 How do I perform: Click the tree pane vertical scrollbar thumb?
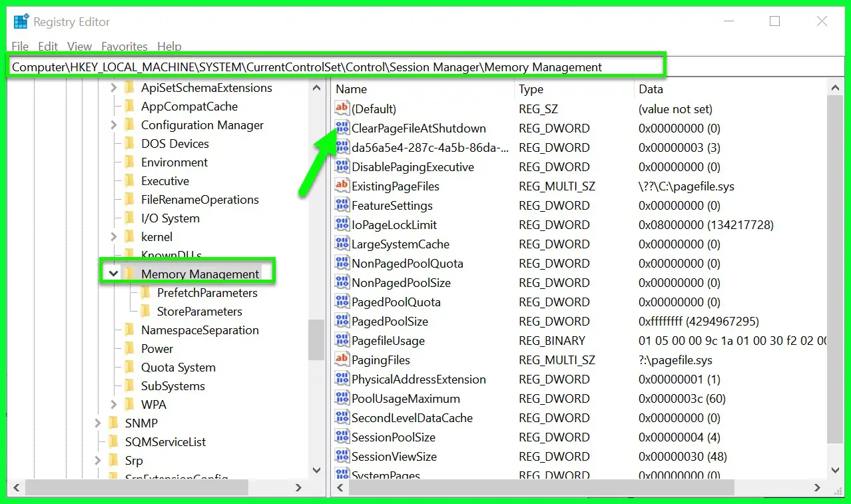coord(316,340)
